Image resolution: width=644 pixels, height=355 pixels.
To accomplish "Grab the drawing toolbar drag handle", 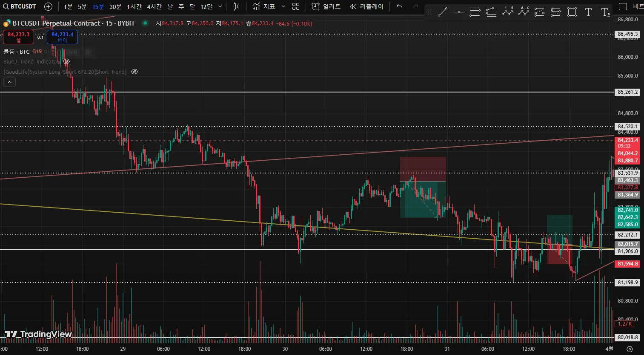I will click(x=429, y=12).
